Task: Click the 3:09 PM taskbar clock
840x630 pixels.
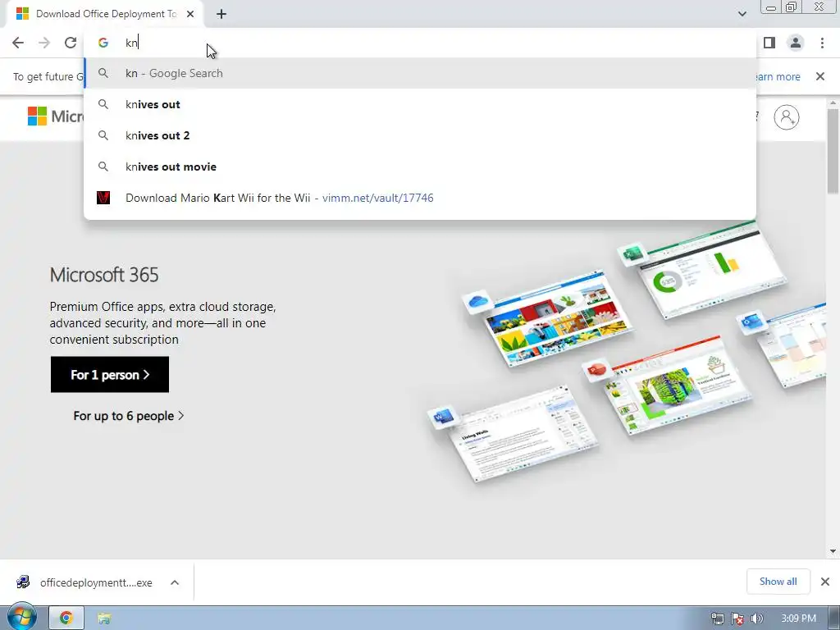Action: pyautogui.click(x=798, y=619)
